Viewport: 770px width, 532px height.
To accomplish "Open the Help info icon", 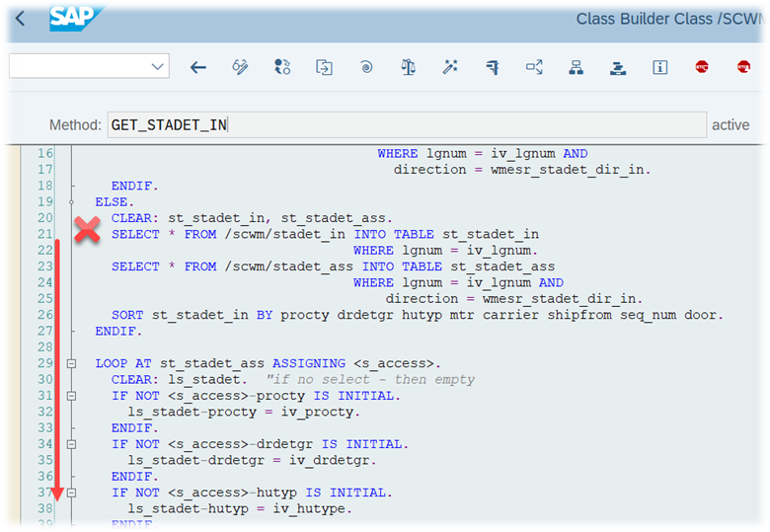I will 660,67.
